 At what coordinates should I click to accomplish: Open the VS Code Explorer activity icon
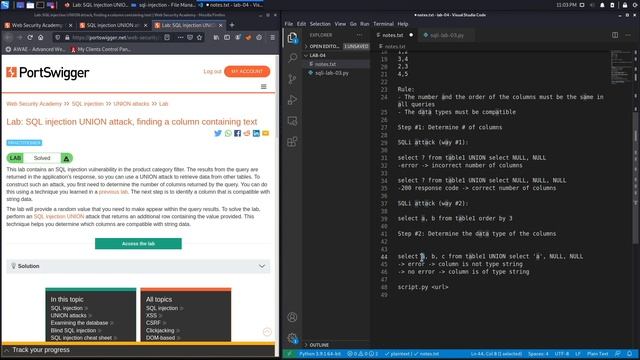pos(292,38)
